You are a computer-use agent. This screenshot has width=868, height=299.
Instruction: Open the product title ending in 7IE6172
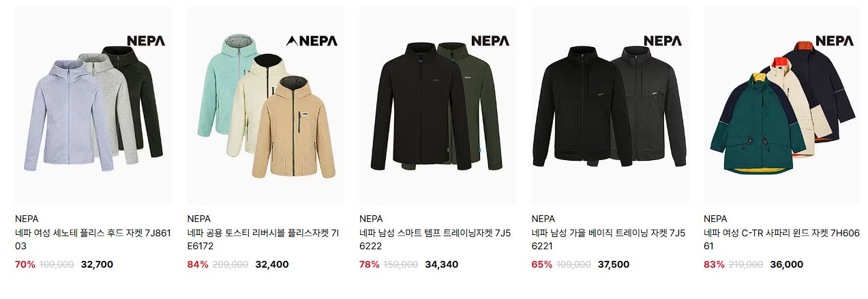[263, 239]
